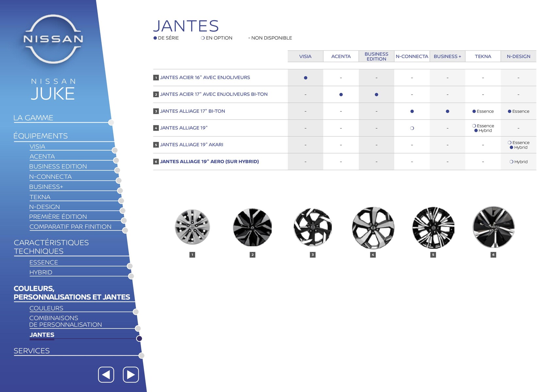This screenshot has height=392, width=555.
Task: Click the 19-inch alloy wheel image 4
Action: coord(373,228)
